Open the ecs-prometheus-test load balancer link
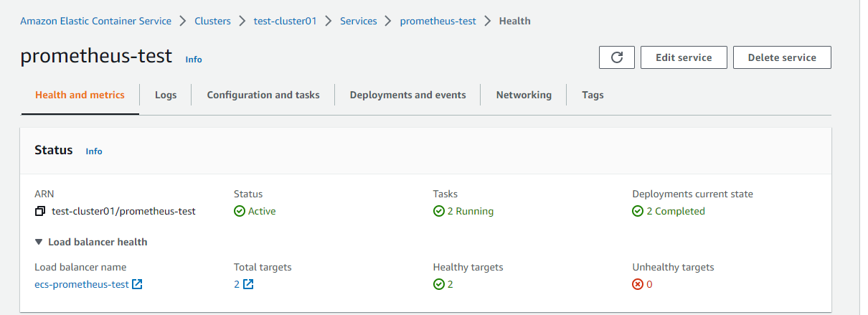This screenshot has height=315, width=868. click(x=82, y=284)
